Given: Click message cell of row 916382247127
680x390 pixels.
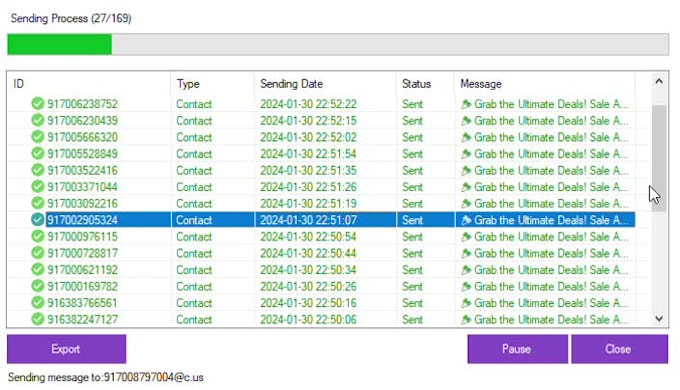Looking at the screenshot, I should pos(545,319).
